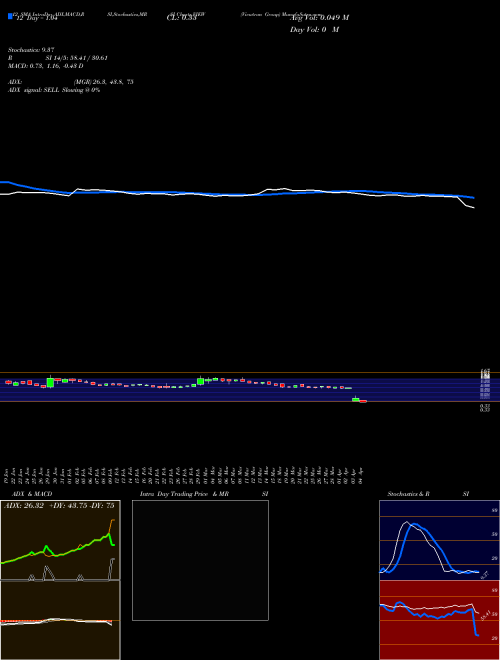Click 'ADX signal: SELL Slowing @ 0%' text
This screenshot has height=660, width=500.
[x=54, y=90]
